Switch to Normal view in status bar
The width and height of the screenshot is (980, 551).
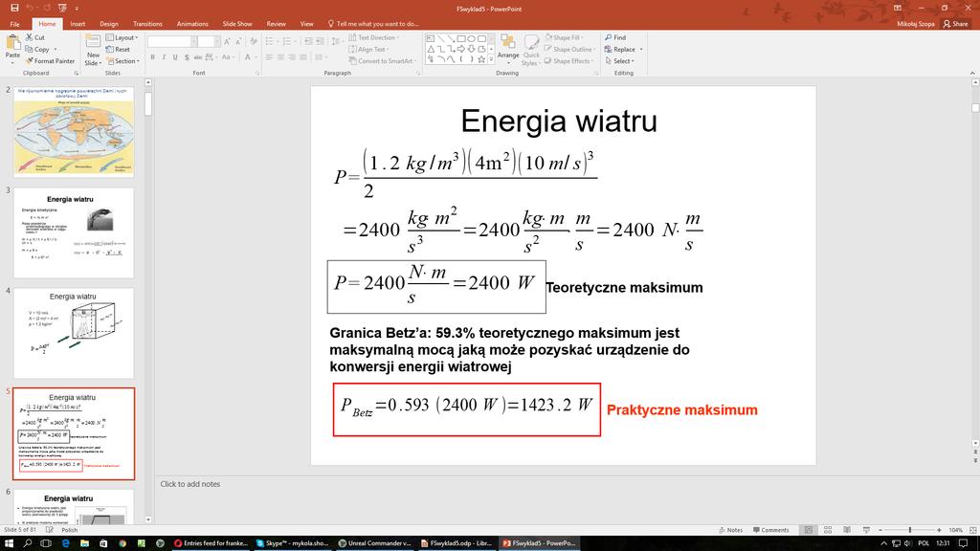(808, 530)
